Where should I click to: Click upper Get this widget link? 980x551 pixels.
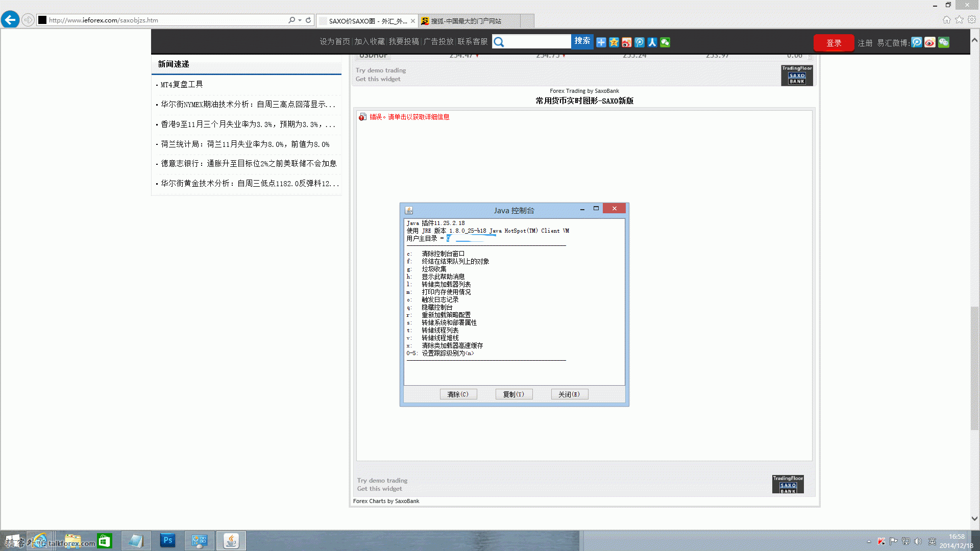click(378, 79)
